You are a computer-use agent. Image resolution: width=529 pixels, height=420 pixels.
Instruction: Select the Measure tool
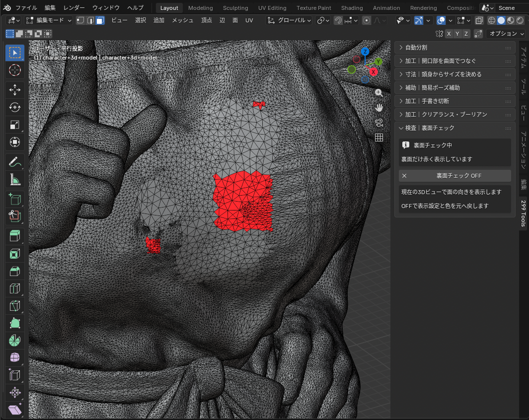(14, 180)
